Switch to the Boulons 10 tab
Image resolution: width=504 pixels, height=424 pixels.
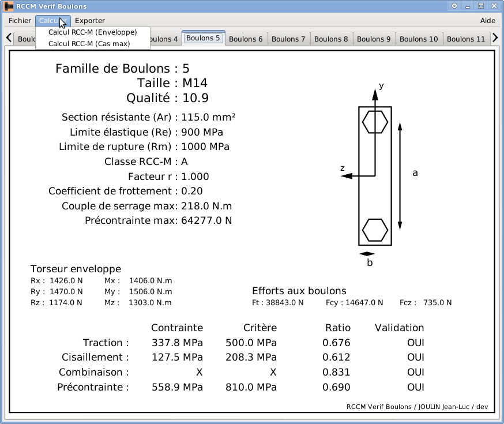(x=419, y=39)
